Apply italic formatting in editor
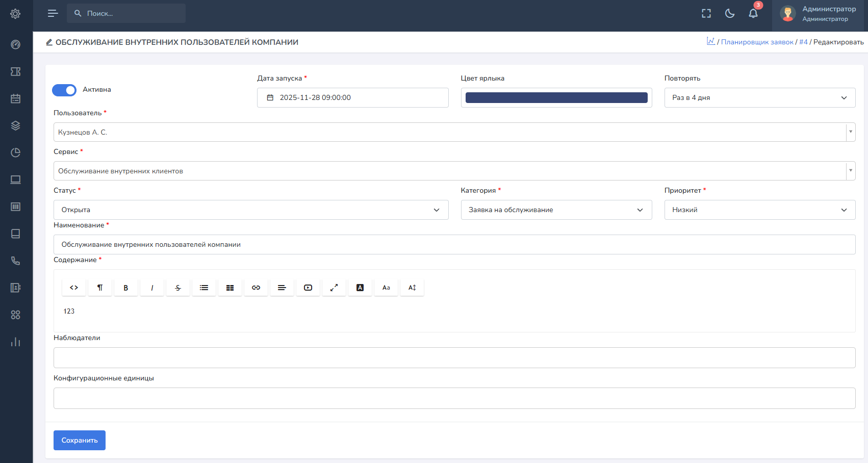The width and height of the screenshot is (868, 463). (x=152, y=288)
